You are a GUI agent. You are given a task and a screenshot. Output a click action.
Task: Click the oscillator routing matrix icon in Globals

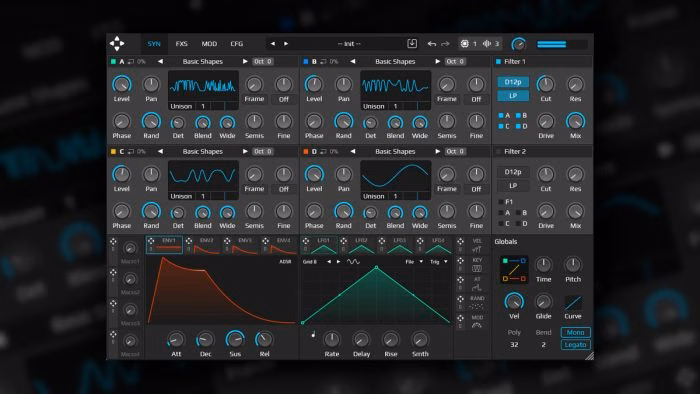(x=514, y=270)
